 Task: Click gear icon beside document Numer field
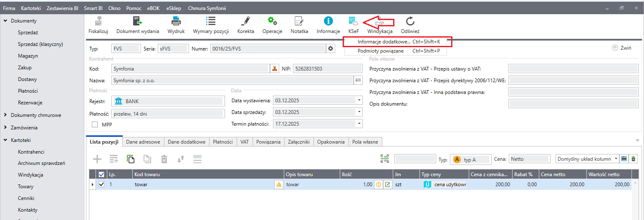(331, 49)
